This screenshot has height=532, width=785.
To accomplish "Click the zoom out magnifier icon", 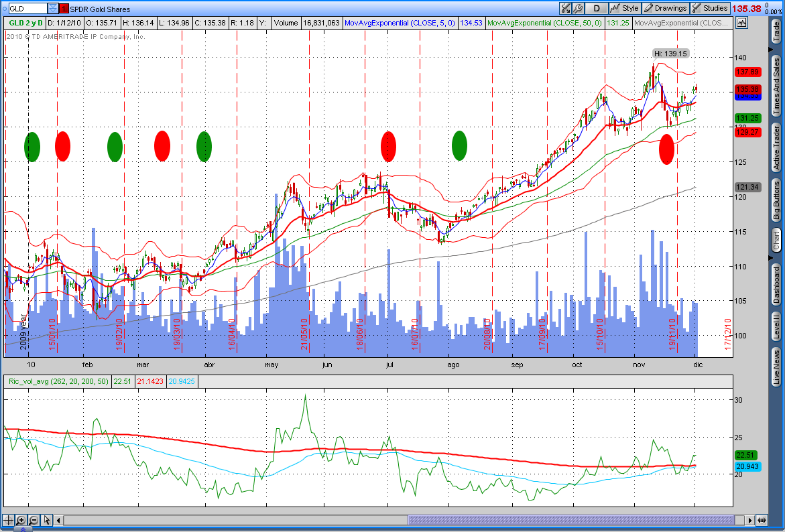I will (x=34, y=520).
